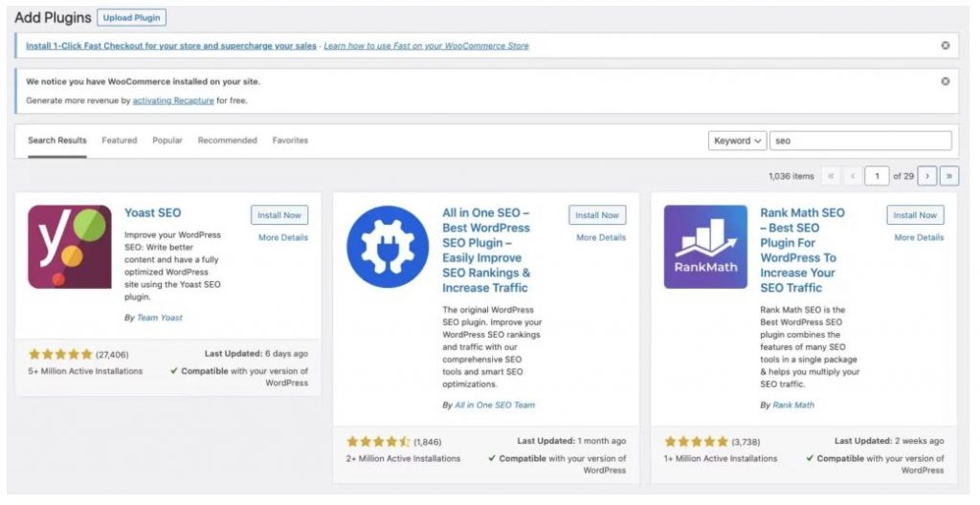
Task: Dismiss the Fast Checkout notice
Action: point(945,46)
